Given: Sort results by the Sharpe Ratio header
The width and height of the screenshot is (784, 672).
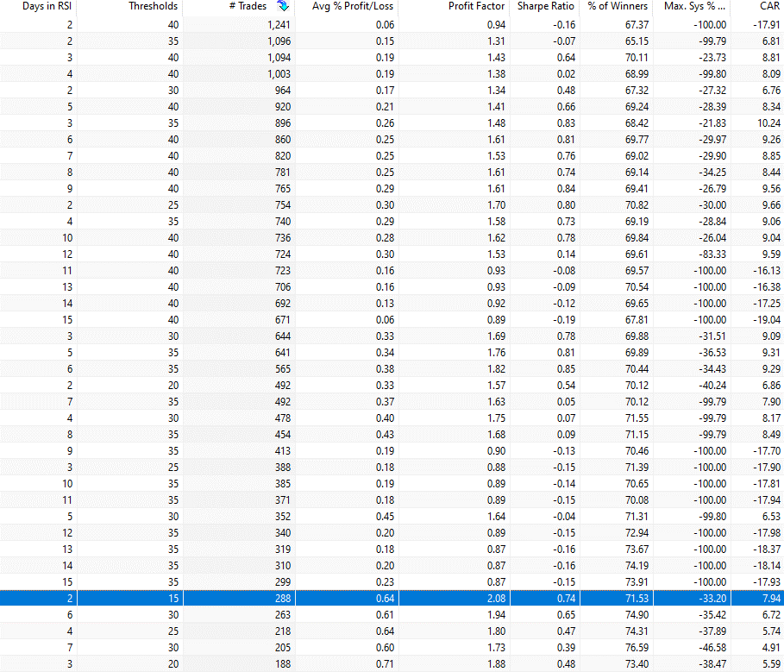Looking at the screenshot, I should coord(545,7).
